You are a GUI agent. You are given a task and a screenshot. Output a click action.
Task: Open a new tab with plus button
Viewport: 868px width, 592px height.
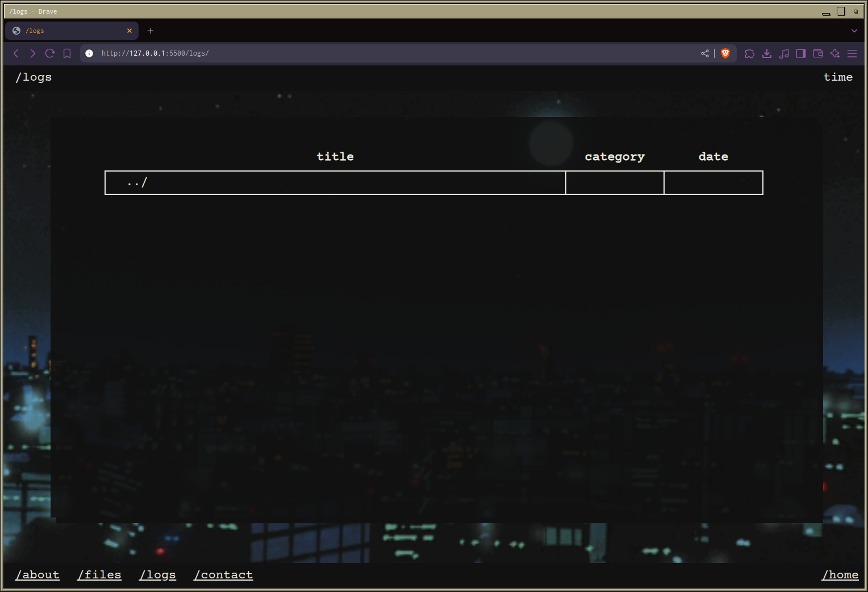point(151,31)
